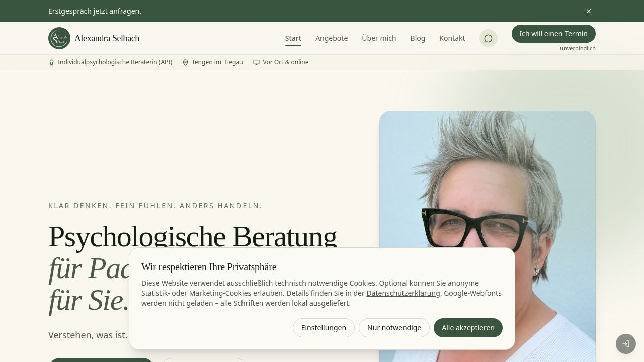Click the Tengen im Hegau text

(217, 62)
